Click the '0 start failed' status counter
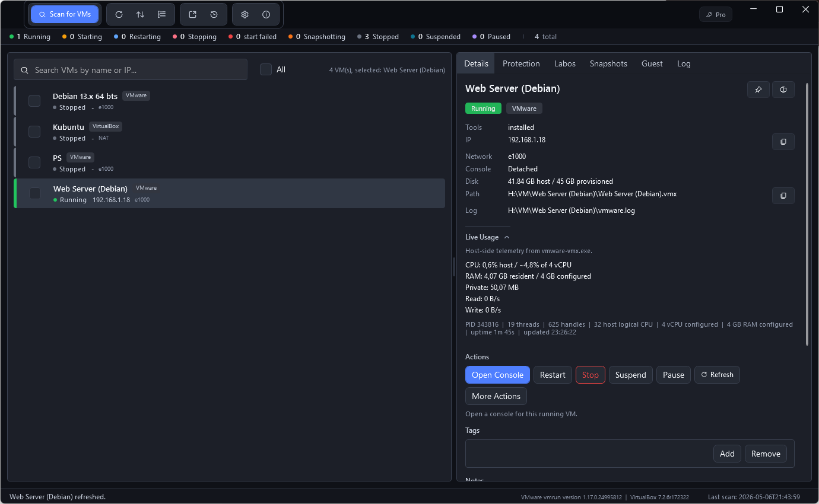Screen dimensions: 819x504 click(x=253, y=37)
